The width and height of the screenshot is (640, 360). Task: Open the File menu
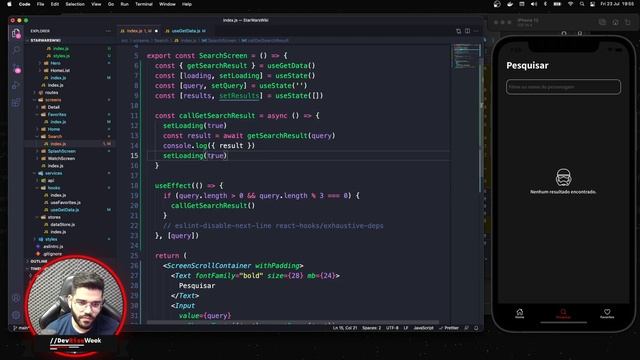[40, 4]
